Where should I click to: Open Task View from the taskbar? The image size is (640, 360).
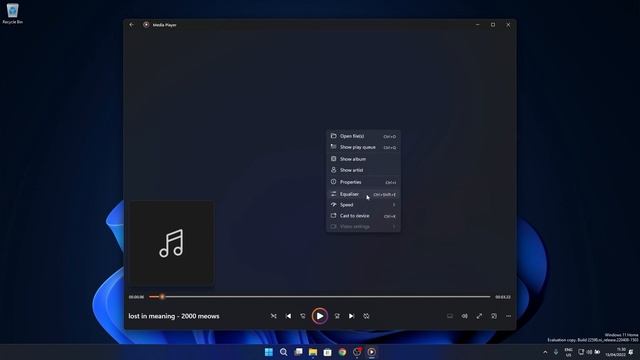tap(298, 352)
